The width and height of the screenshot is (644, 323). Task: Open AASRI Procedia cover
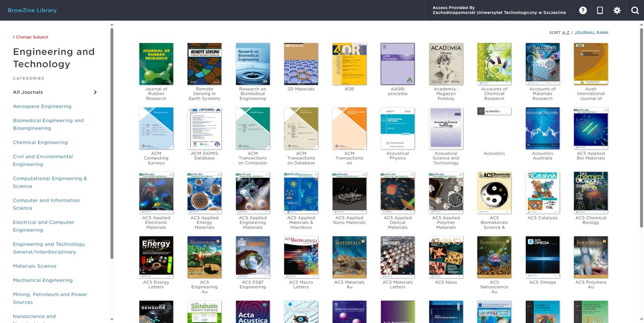pyautogui.click(x=398, y=64)
